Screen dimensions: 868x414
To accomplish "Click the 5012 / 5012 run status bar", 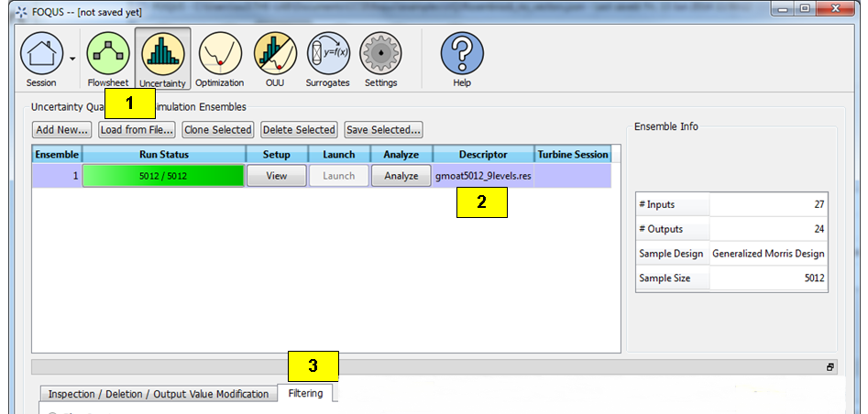I will [x=163, y=176].
